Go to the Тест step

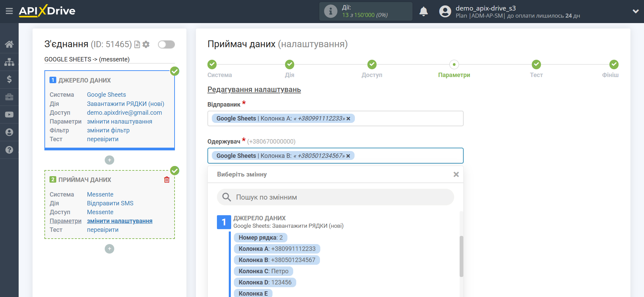pyautogui.click(x=536, y=69)
